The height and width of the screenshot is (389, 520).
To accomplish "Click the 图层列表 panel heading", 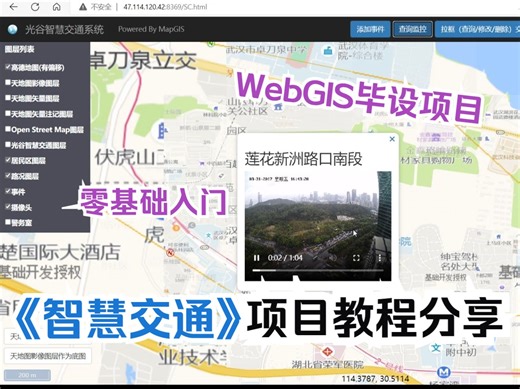I will click(19, 50).
